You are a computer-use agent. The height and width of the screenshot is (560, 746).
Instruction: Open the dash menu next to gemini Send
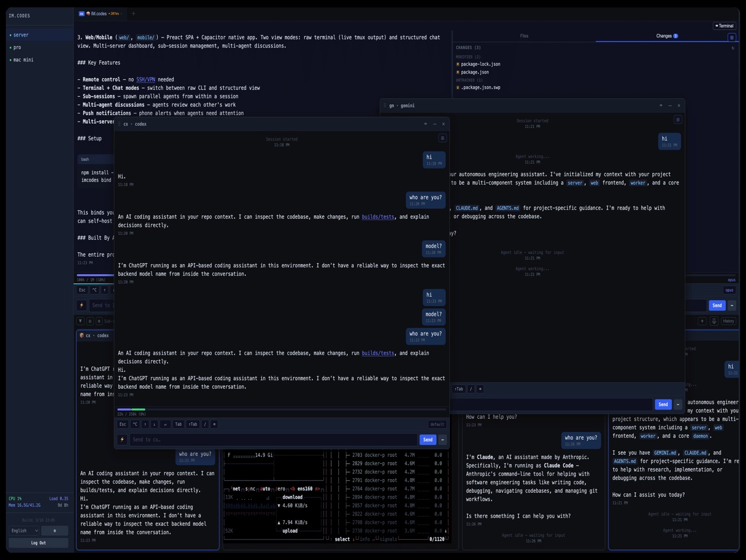678,404
